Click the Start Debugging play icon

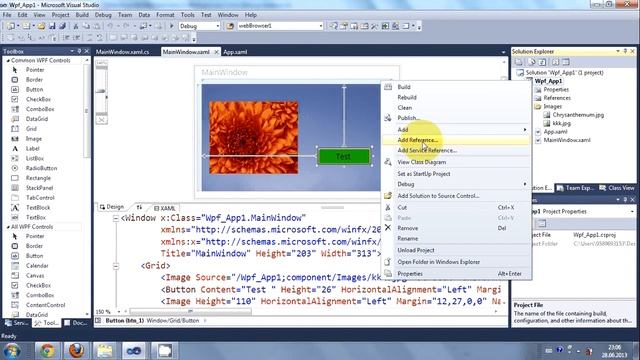(x=171, y=26)
